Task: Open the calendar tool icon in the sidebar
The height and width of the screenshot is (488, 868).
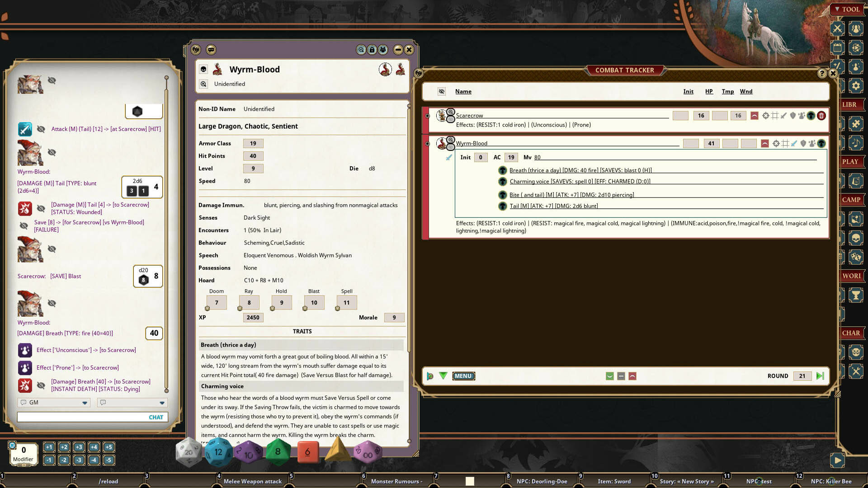Action: [x=837, y=47]
